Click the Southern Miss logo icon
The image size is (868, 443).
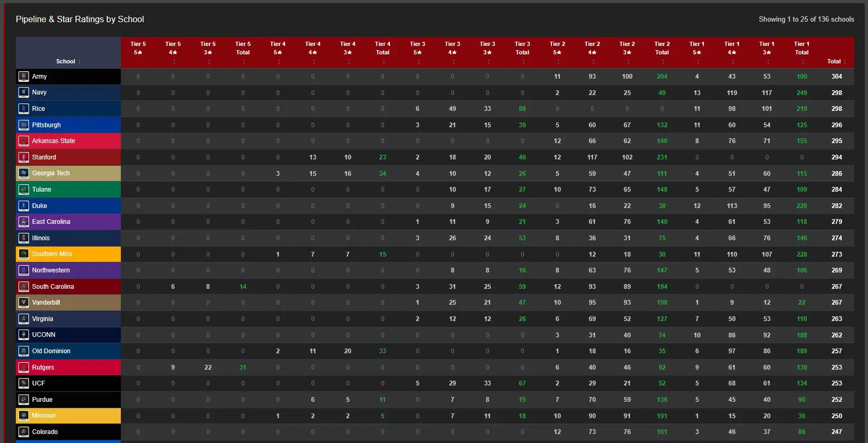tap(24, 254)
